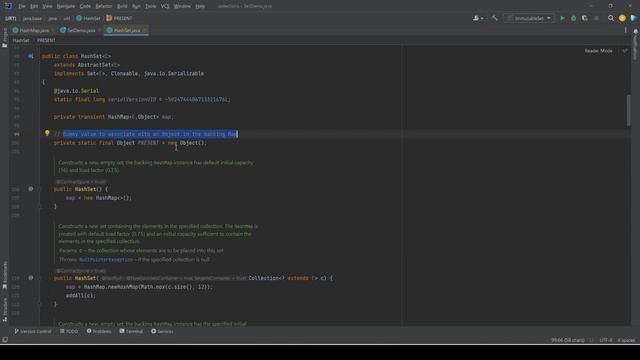Open Bookmarks tool window on left stripe
Viewport: 640px width, 360px height.
click(x=5, y=275)
